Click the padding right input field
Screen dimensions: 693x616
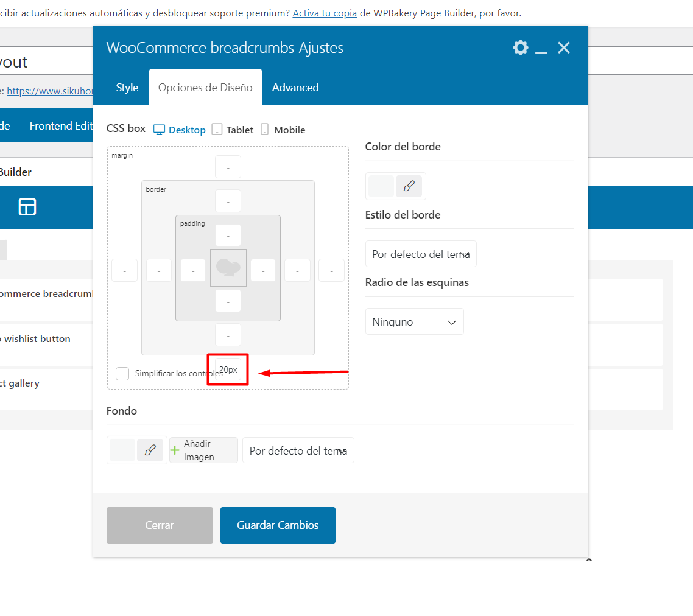pyautogui.click(x=263, y=270)
